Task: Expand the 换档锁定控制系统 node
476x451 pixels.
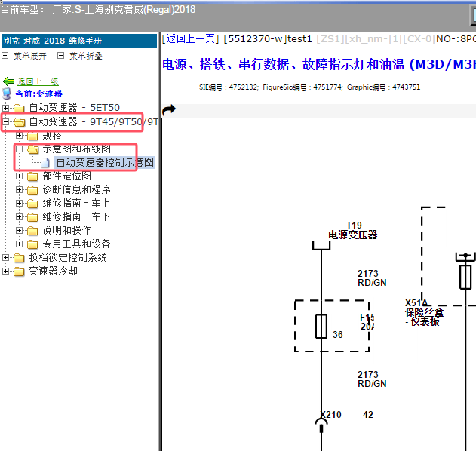Action: (x=5, y=257)
